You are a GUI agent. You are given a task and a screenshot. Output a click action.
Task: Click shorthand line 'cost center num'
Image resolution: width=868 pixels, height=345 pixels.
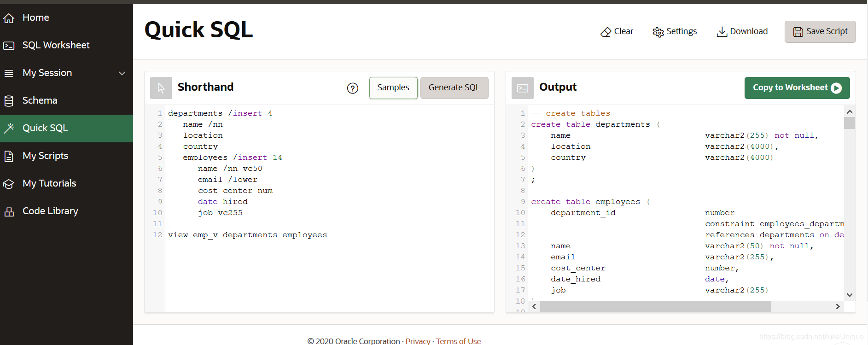pos(235,191)
